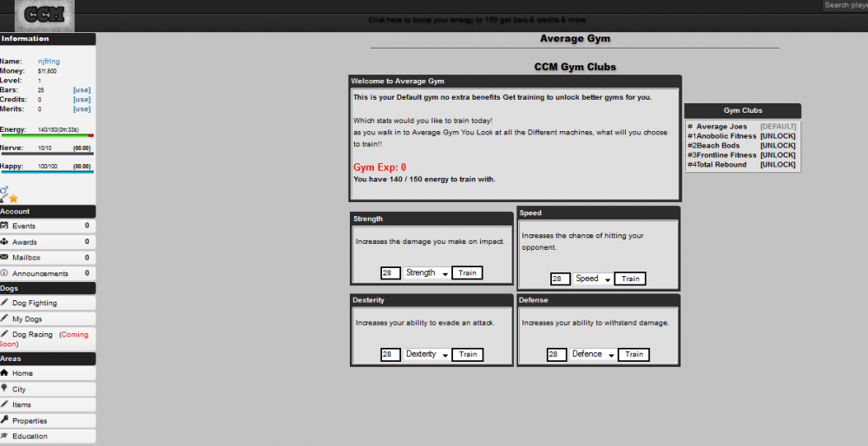The height and width of the screenshot is (446, 868).
Task: Click the Home house icon
Action: pos(5,373)
